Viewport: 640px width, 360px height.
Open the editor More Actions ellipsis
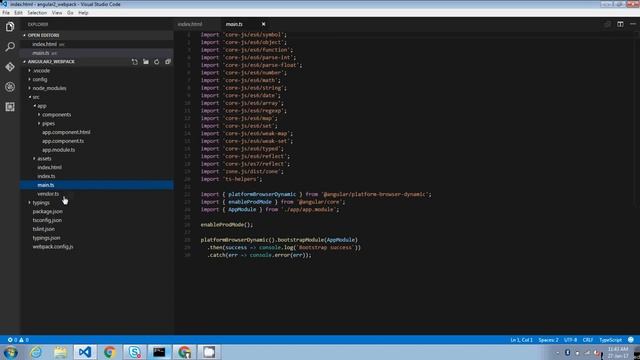pos(633,24)
